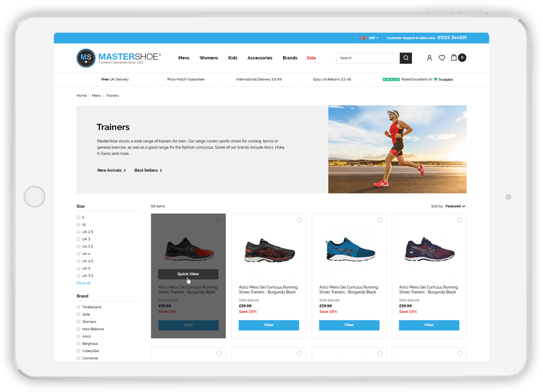Open the Mens menu
The image size is (543, 392).
click(184, 58)
